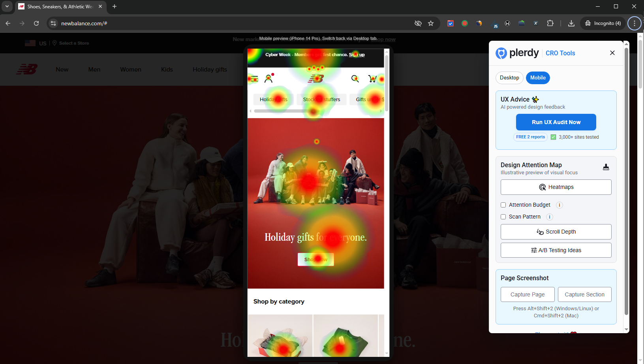This screenshot has width=644, height=364.
Task: Click the X extension icon
Action: point(536,23)
